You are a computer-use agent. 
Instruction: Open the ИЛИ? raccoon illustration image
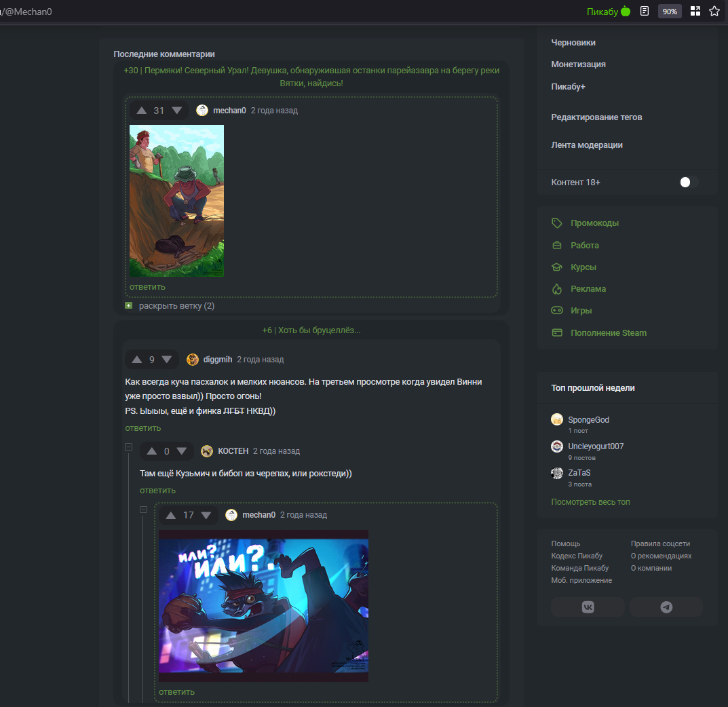[263, 606]
